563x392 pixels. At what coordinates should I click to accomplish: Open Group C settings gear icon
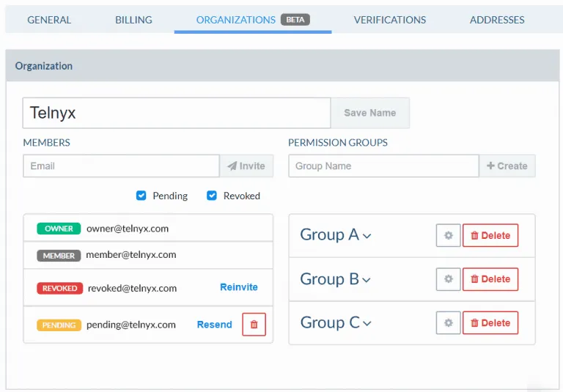coord(448,323)
